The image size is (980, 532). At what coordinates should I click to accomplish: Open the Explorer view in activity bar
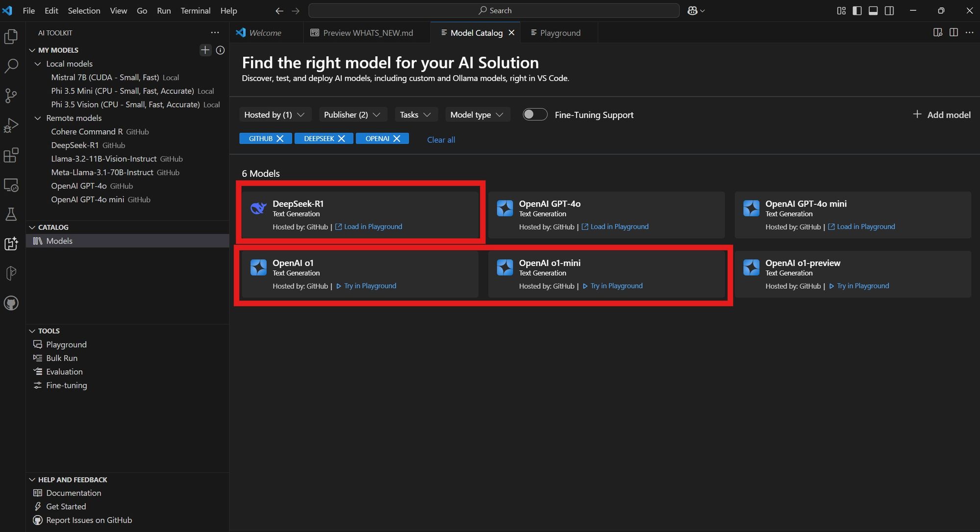click(x=11, y=37)
